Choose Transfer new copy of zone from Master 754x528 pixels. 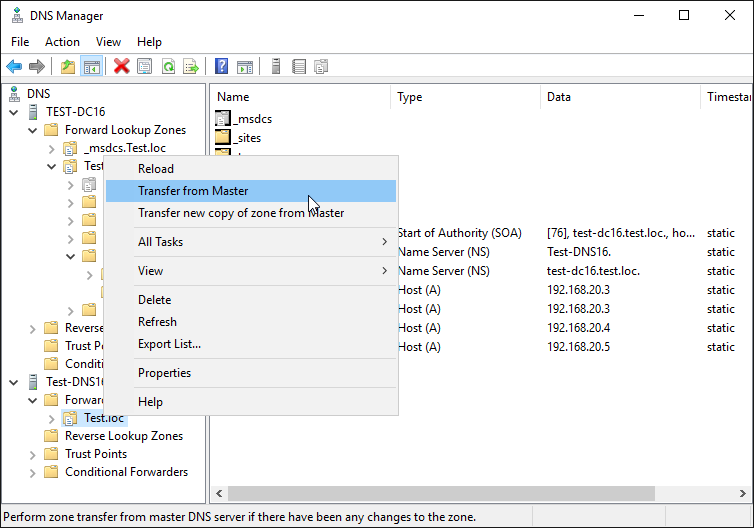click(251, 213)
